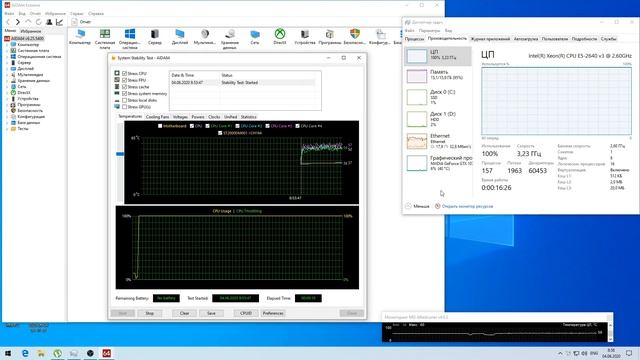The height and width of the screenshot is (360, 640).
Task: Switch to AIDA64 red taskbar icon
Action: pyautogui.click(x=107, y=353)
